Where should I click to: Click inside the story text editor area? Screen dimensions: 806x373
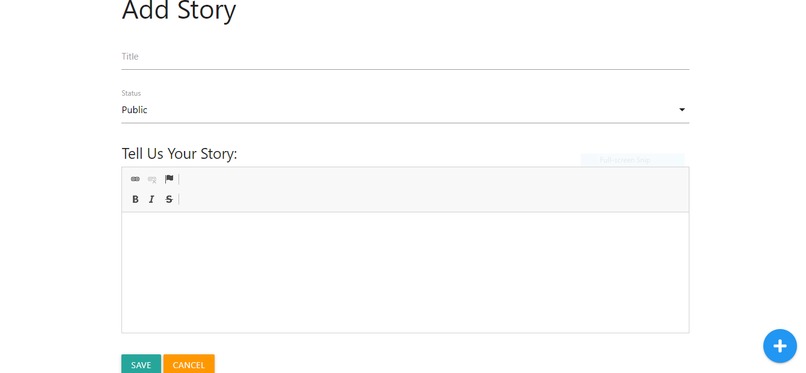[405, 272]
